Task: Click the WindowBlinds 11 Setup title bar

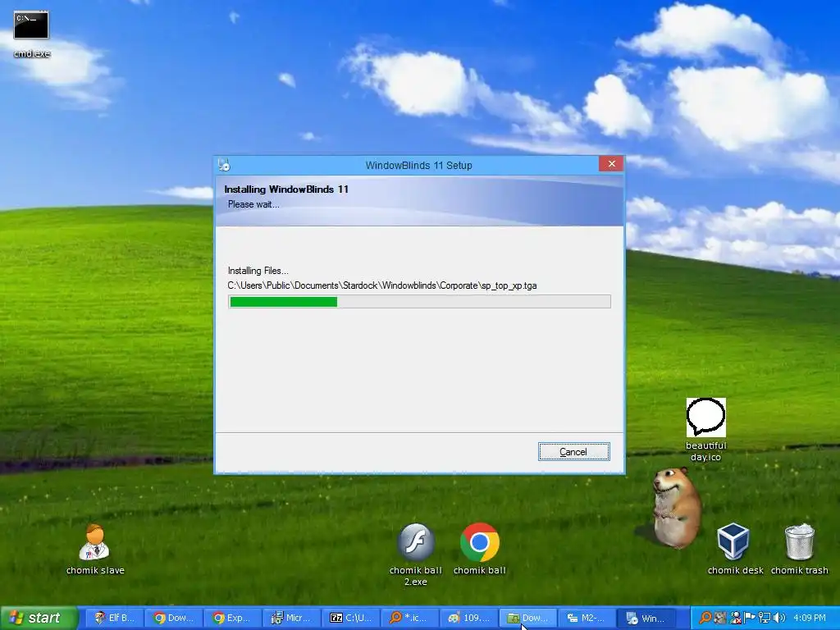Action: (418, 165)
